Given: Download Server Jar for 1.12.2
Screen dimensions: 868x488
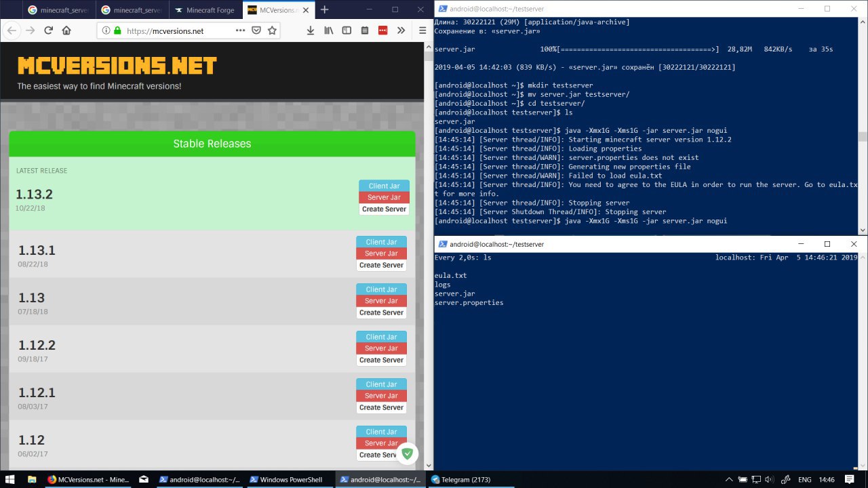Looking at the screenshot, I should (381, 348).
